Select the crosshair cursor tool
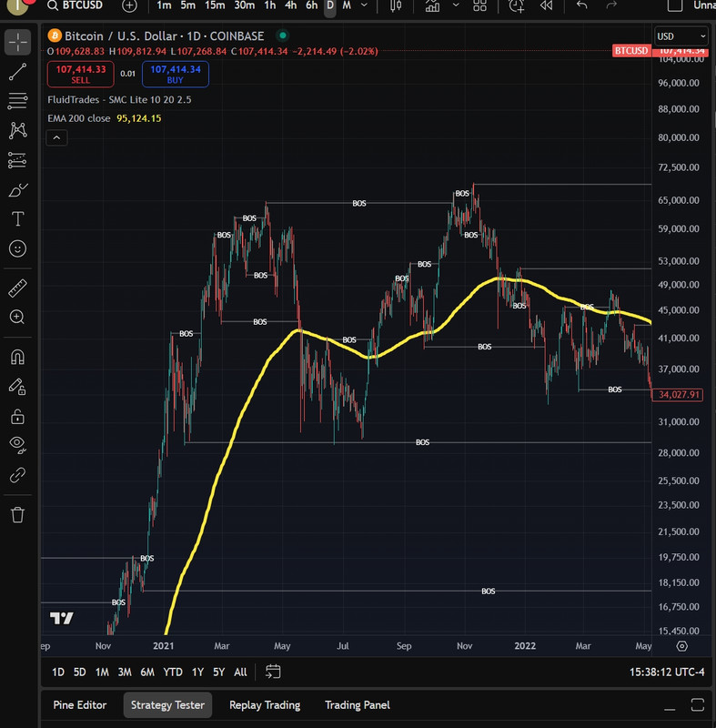 [17, 42]
